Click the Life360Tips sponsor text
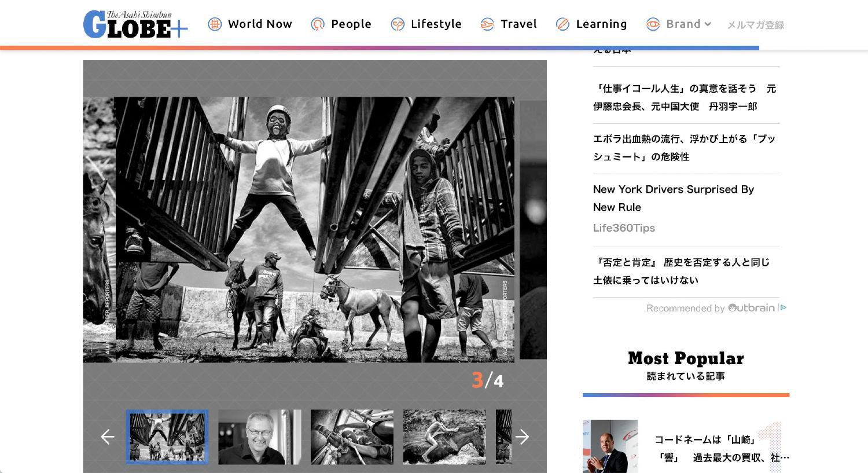The height and width of the screenshot is (473, 868). pyautogui.click(x=624, y=228)
